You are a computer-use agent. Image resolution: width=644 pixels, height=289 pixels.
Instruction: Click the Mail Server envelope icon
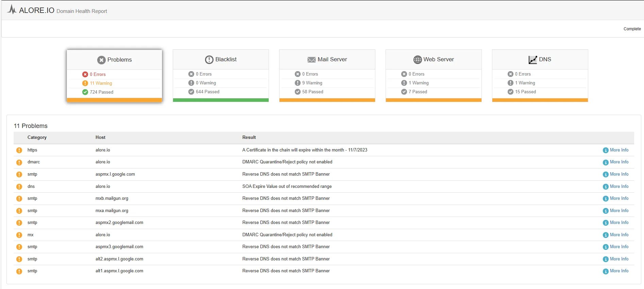(x=311, y=60)
